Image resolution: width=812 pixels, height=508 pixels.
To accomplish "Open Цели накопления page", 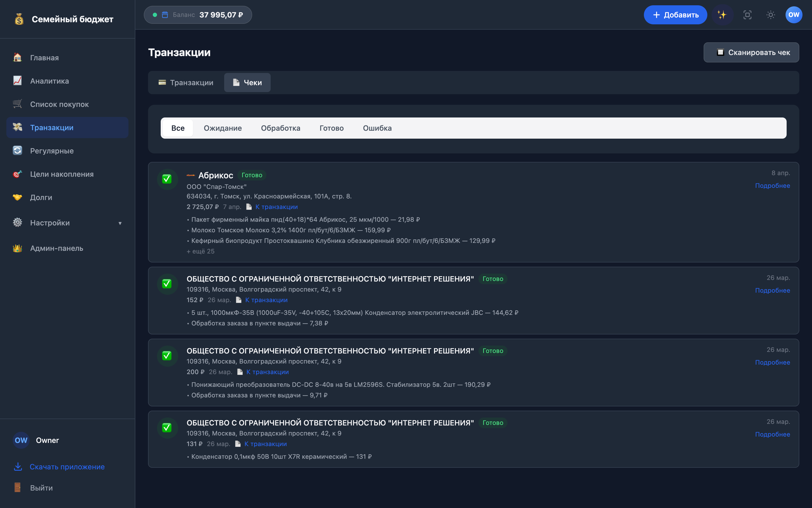I will pos(67,174).
